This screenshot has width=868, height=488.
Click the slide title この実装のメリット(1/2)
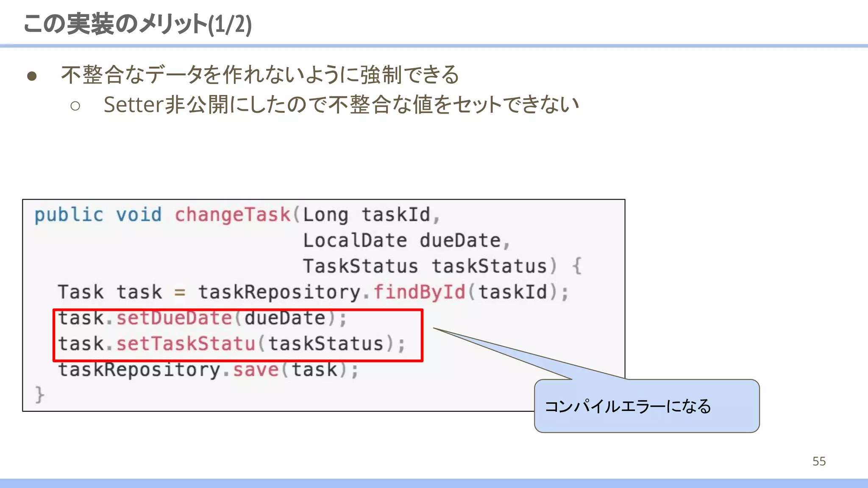pos(137,24)
